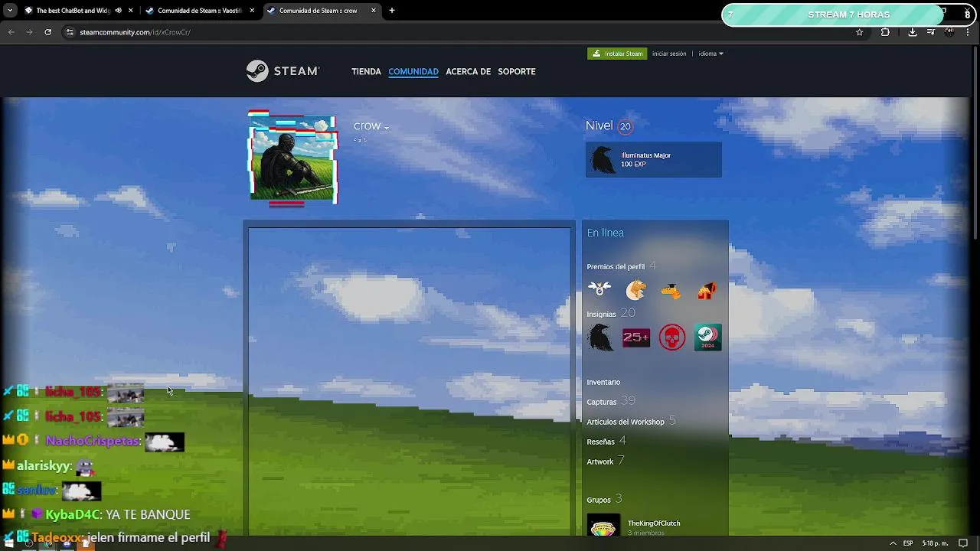
Task: Click the orange shoe-shaped award icon
Action: (671, 291)
